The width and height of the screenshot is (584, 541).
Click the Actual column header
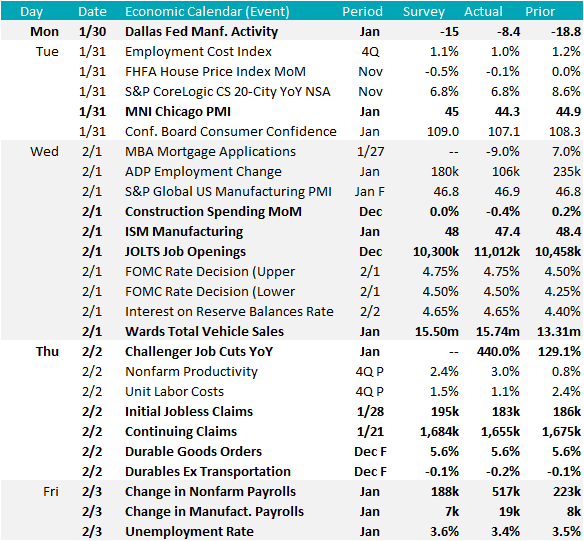[483, 12]
